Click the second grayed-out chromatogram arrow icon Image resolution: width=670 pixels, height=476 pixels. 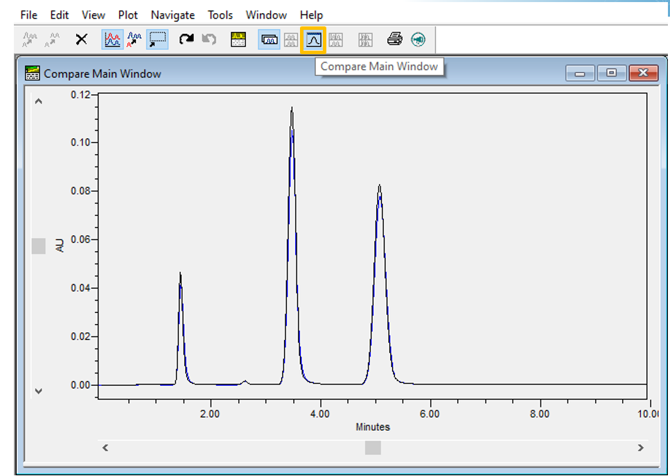[x=52, y=40]
